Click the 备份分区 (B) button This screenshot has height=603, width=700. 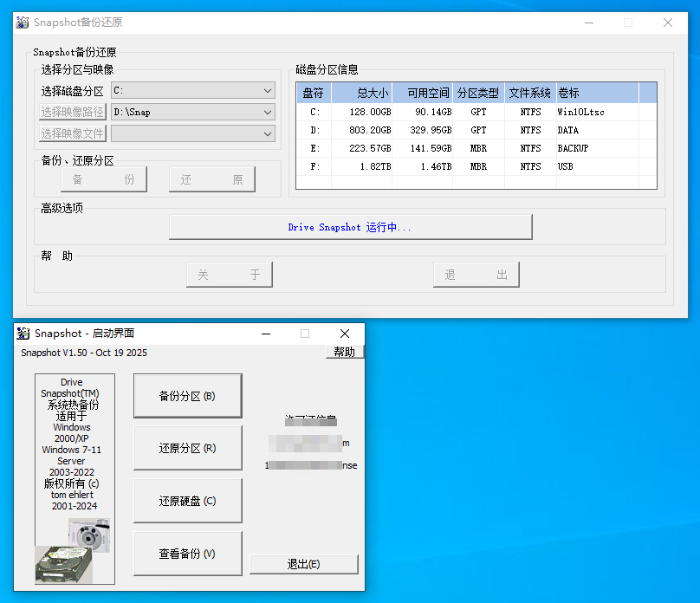(187, 396)
